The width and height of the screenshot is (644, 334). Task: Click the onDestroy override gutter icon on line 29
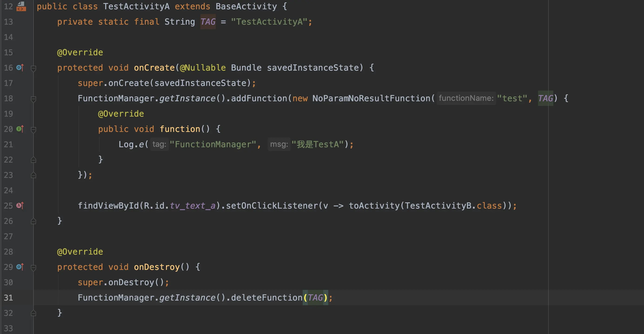[x=20, y=267]
